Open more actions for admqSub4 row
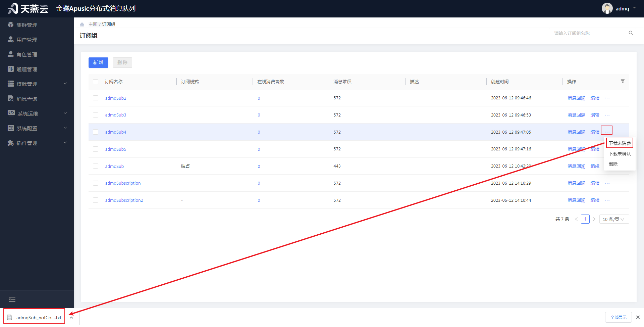644x327 pixels. tap(607, 132)
